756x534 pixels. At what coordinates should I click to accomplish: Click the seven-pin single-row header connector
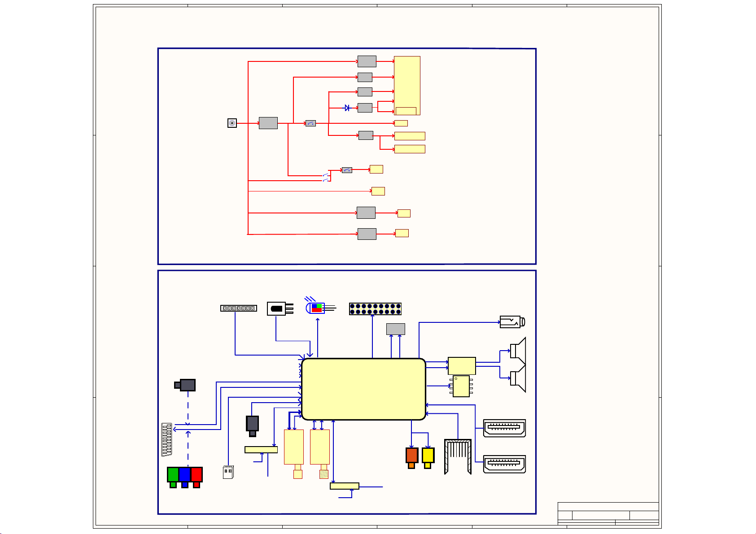(239, 308)
